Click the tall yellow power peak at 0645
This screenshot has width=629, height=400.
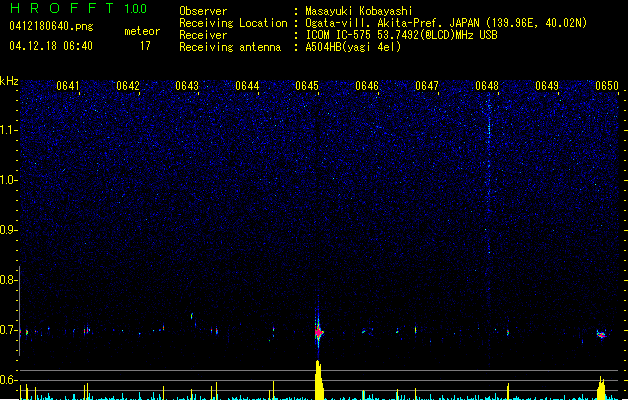click(x=319, y=380)
